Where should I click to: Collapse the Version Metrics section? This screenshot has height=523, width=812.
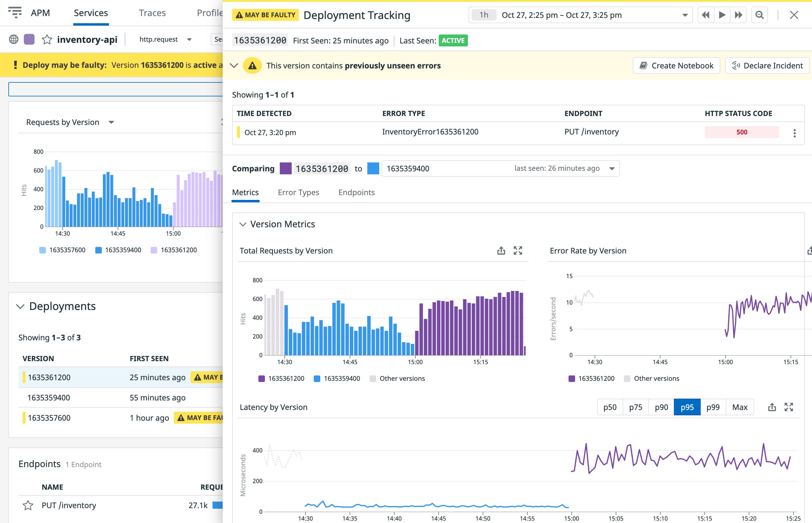243,224
